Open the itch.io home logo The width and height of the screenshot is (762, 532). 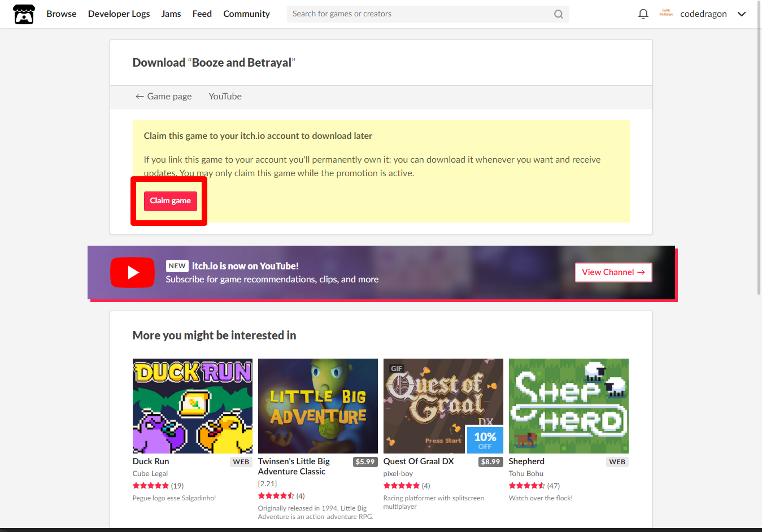point(24,14)
